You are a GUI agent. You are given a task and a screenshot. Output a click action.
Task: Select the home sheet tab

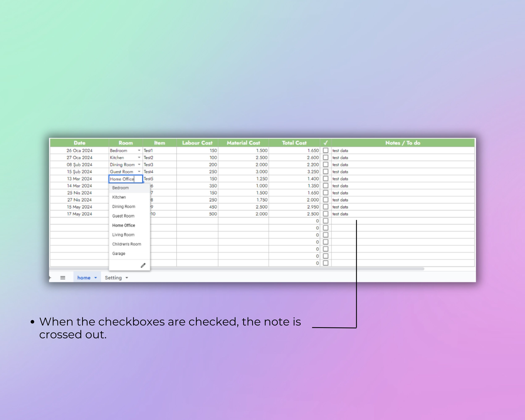pyautogui.click(x=84, y=278)
